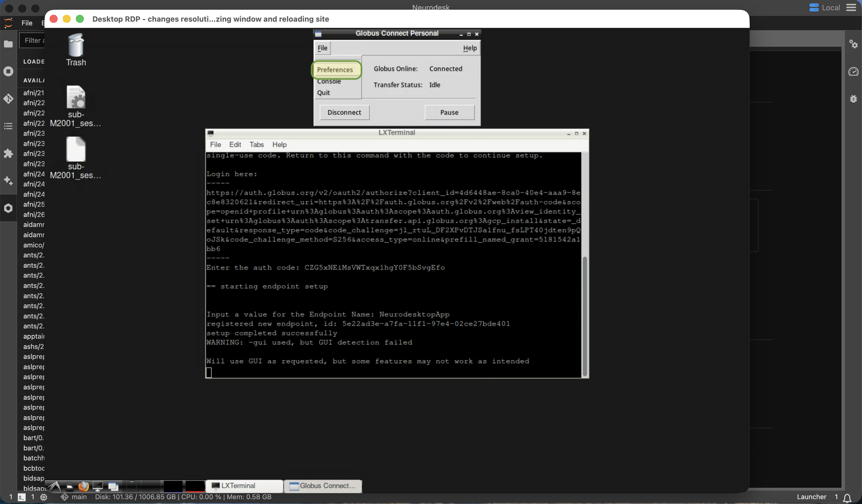Open the resource usage gauge icon
The height and width of the screenshot is (504, 862).
click(x=853, y=71)
